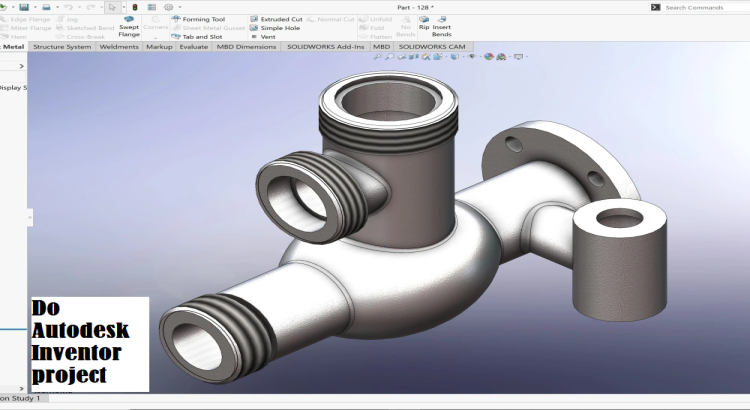Viewport: 750px width, 410px height.
Task: Open the Save dropdown arrow
Action: click(x=34, y=7)
